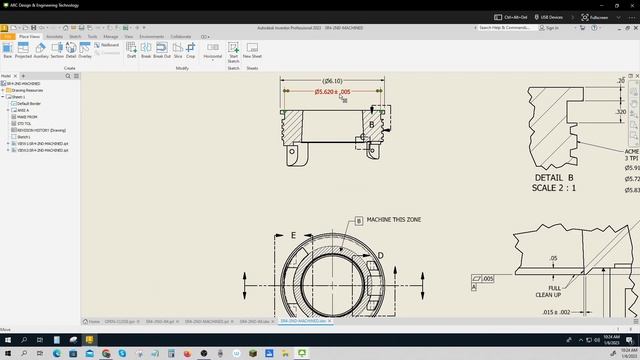Select the Ø5.620 ± .005 dimension
The image size is (640, 360).
tap(332, 92)
